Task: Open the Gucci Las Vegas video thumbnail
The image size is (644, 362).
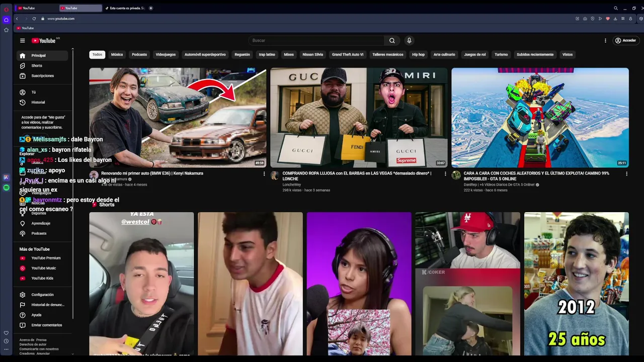Action: [x=359, y=118]
